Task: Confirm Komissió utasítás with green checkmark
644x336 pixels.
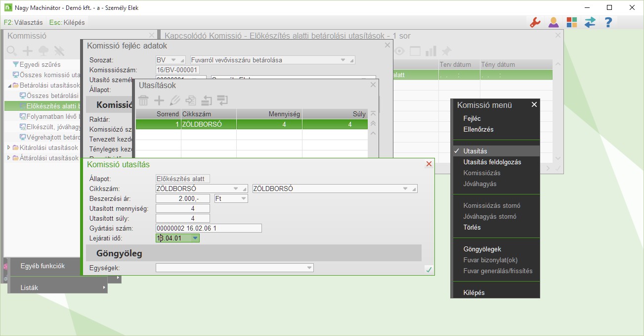Action: (x=429, y=269)
